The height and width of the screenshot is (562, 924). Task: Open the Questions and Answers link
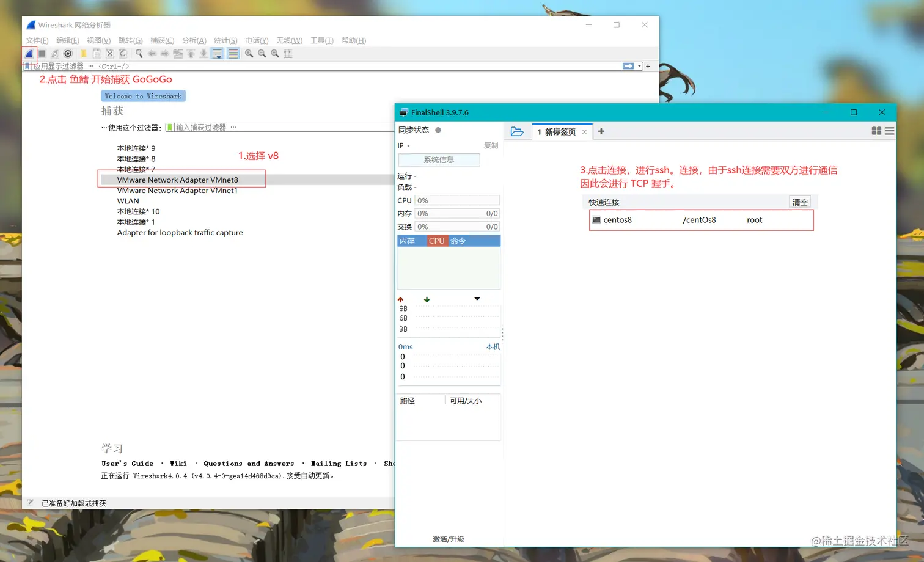pyautogui.click(x=249, y=464)
